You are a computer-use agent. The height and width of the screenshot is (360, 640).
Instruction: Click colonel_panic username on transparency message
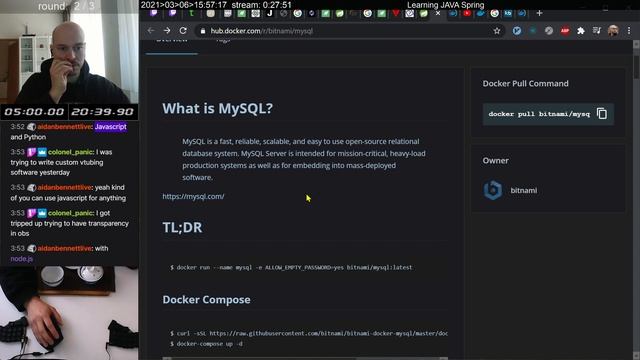71,213
